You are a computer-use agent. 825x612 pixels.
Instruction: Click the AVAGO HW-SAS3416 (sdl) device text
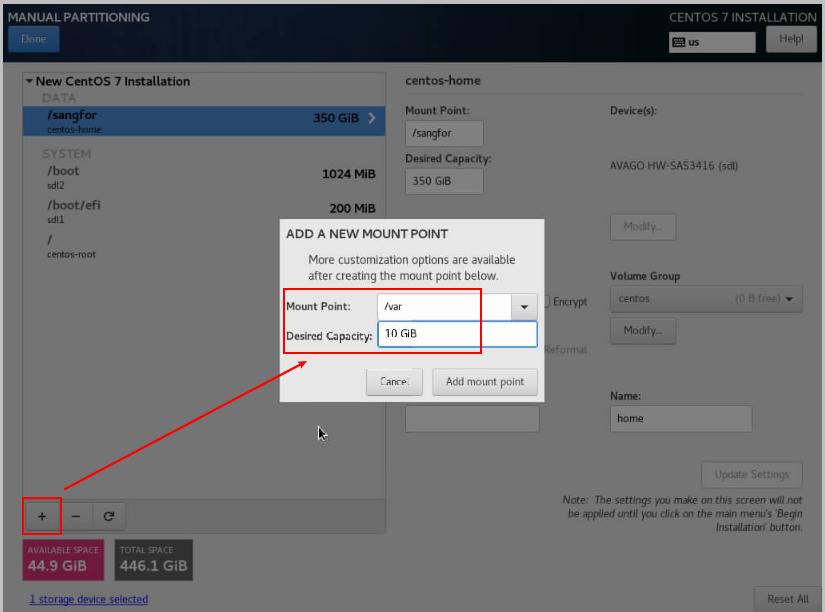[x=673, y=166]
